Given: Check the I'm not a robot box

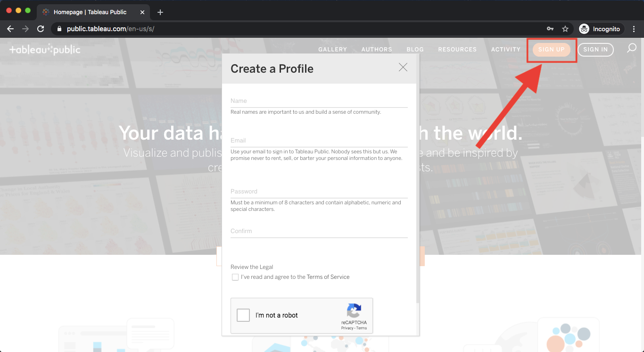Looking at the screenshot, I should pyautogui.click(x=243, y=315).
